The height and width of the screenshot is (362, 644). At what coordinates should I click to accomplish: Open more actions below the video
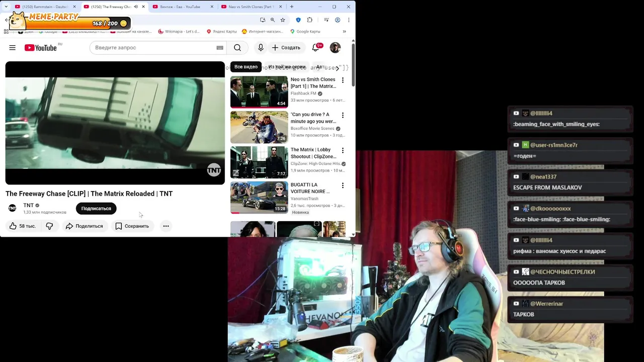pos(166,226)
